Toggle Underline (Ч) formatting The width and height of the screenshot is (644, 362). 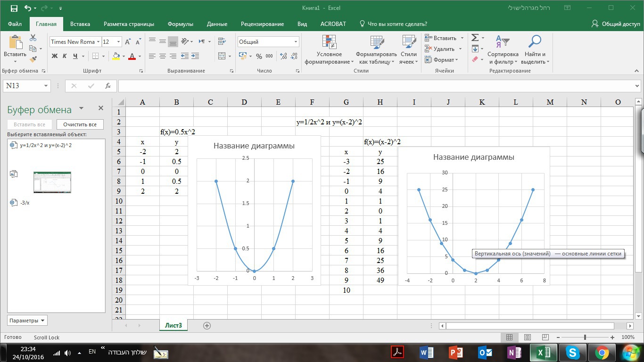[x=75, y=56]
